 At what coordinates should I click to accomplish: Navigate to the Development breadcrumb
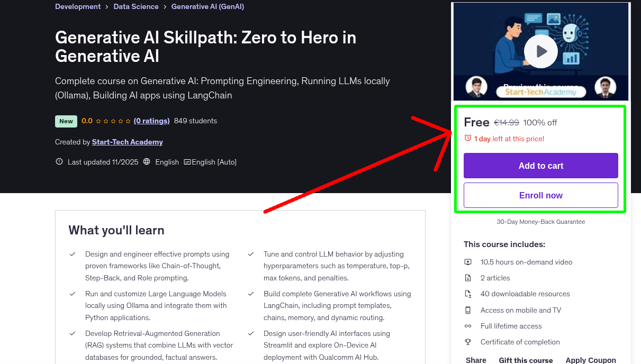click(x=78, y=6)
